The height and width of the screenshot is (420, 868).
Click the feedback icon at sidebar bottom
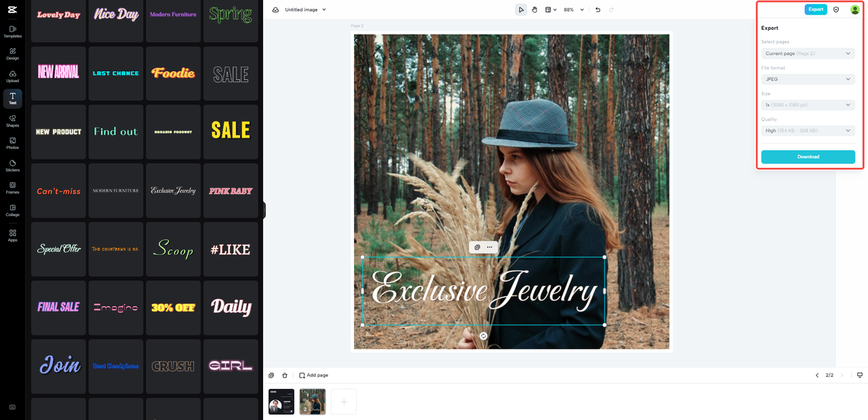[x=12, y=407]
